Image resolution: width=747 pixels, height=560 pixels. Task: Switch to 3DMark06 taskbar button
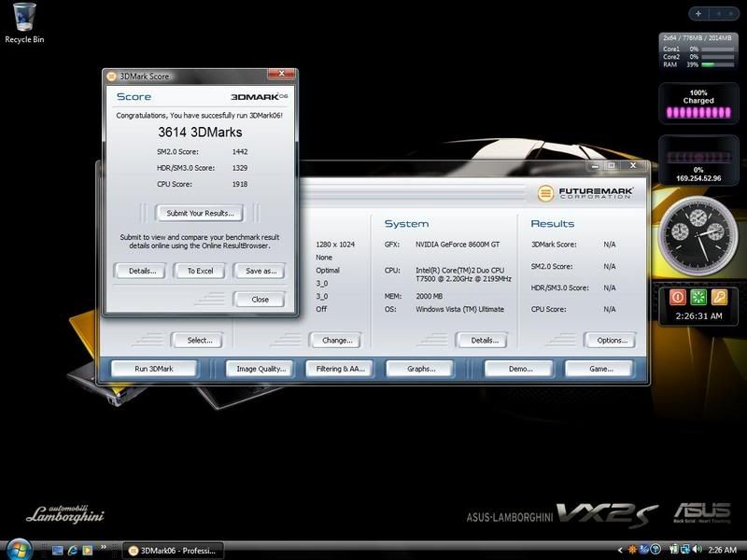coord(174,551)
